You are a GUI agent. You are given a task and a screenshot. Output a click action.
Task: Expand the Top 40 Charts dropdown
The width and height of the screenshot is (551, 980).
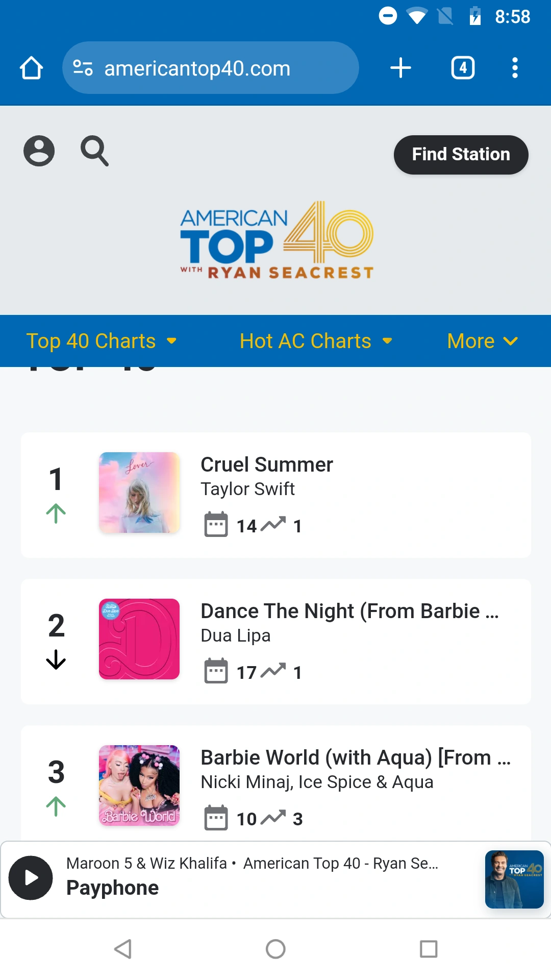(102, 341)
